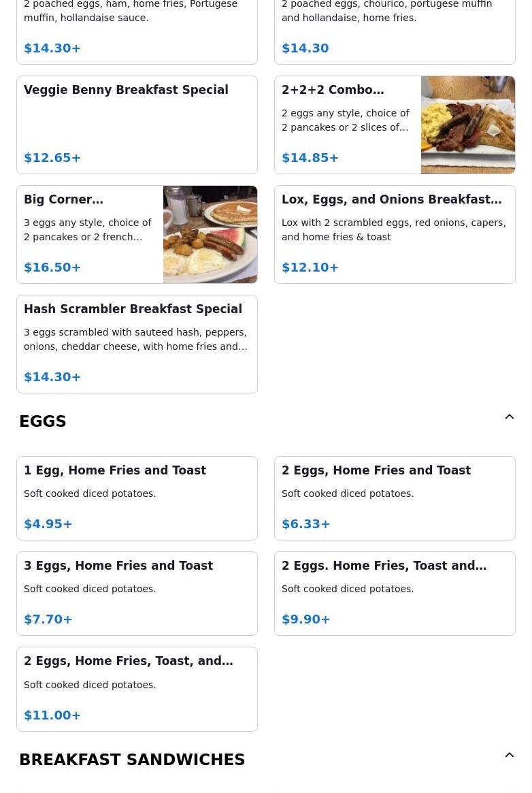Select the poached eggs with ham card

tap(137, 32)
